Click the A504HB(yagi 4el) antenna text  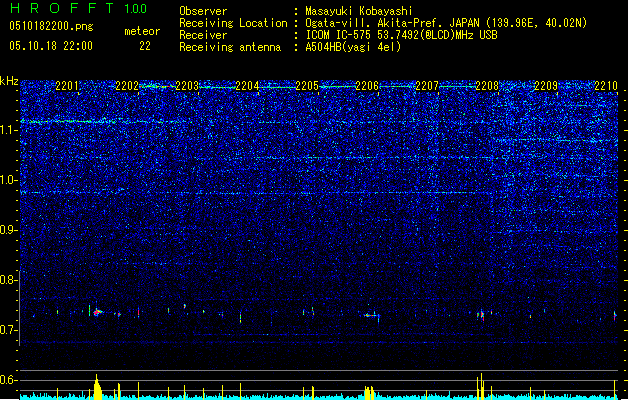pyautogui.click(x=353, y=47)
